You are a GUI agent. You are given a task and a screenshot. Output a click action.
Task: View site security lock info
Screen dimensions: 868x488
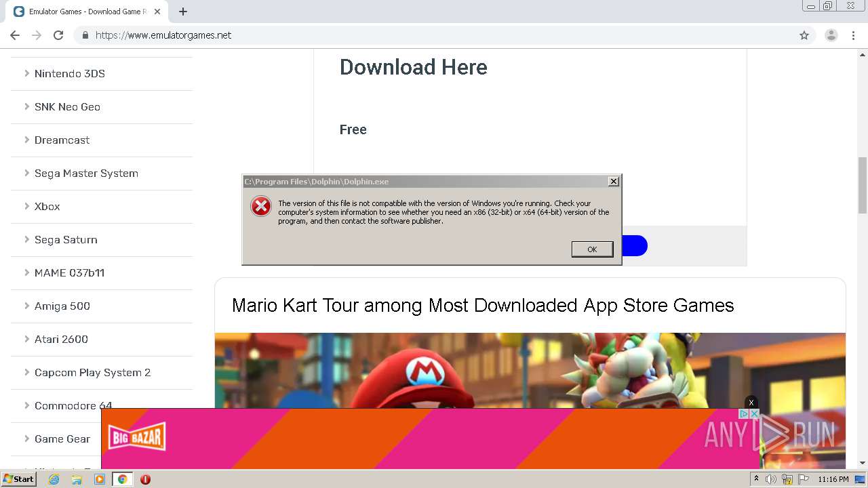[85, 35]
